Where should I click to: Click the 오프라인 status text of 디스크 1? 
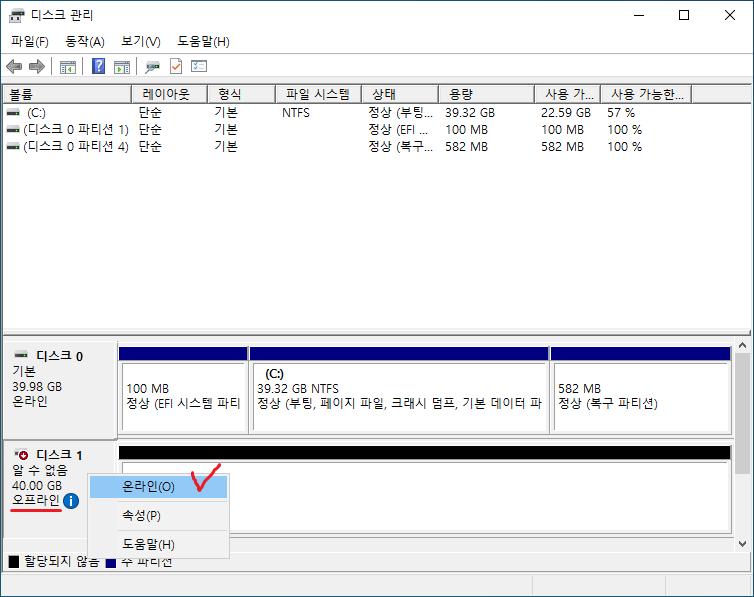click(36, 500)
